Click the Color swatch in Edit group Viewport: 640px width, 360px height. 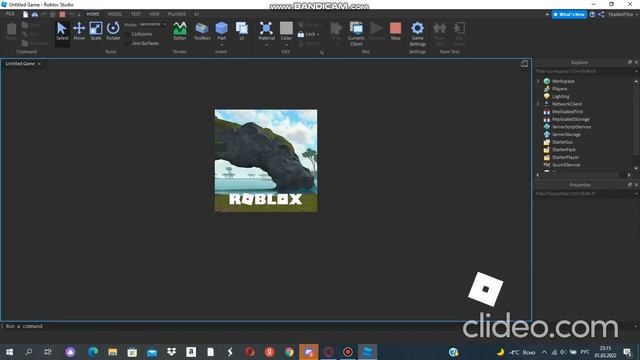click(x=286, y=28)
